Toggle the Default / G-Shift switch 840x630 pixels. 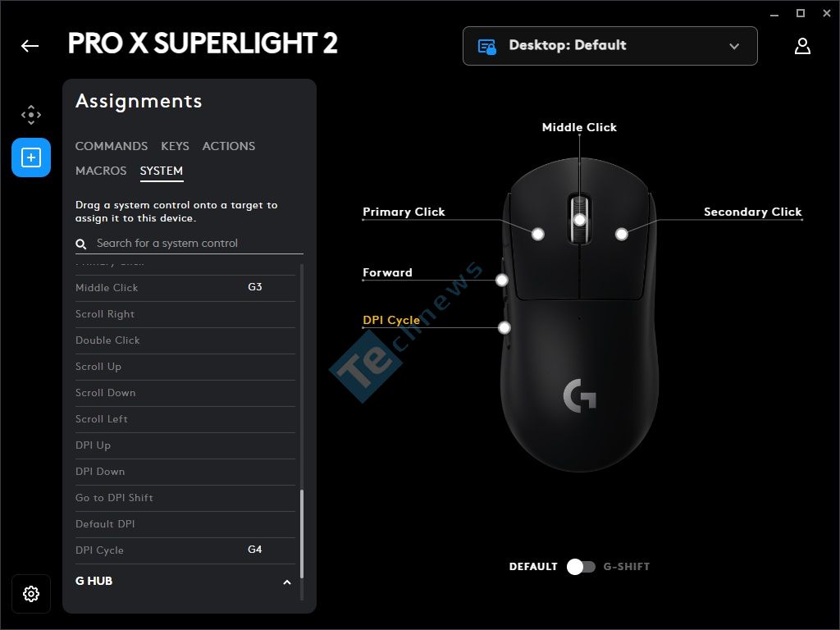pyautogui.click(x=582, y=567)
